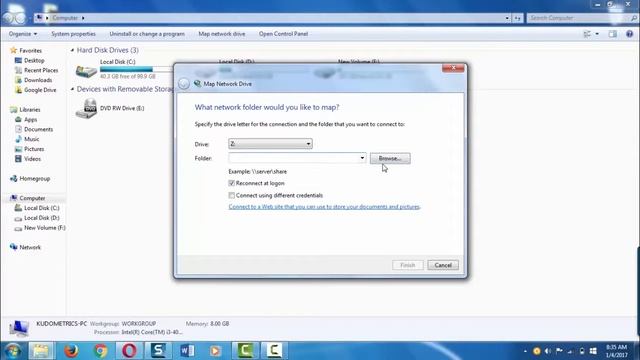This screenshot has height=360, width=640.
Task: Click the Action Center flag icon
Action: click(559, 351)
